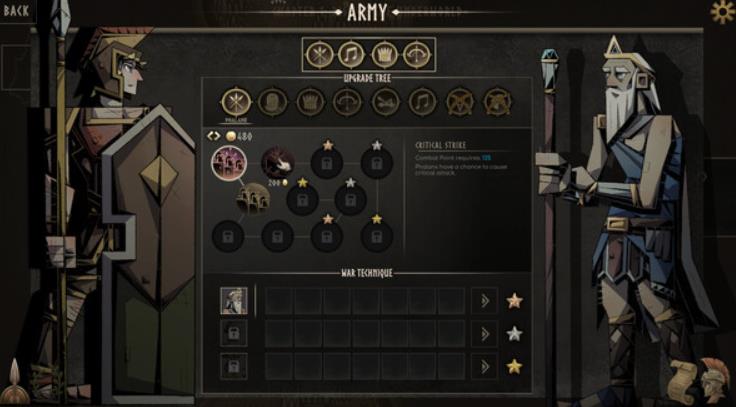This screenshot has width=736, height=407.
Task: Choose the music note icon in top army bar
Action: pos(352,55)
